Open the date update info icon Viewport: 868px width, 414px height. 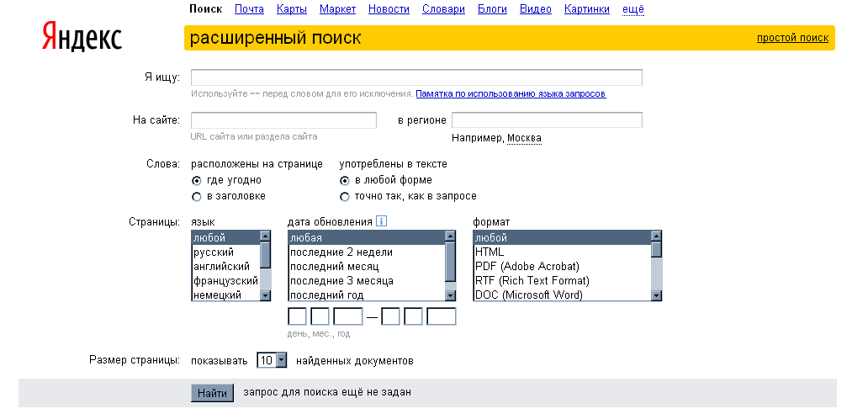(381, 221)
